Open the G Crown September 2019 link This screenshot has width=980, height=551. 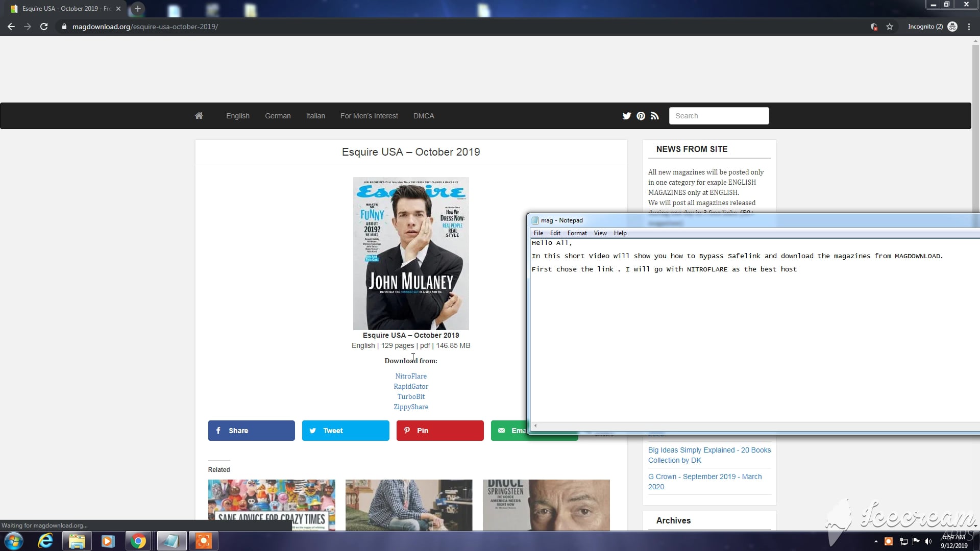[705, 482]
